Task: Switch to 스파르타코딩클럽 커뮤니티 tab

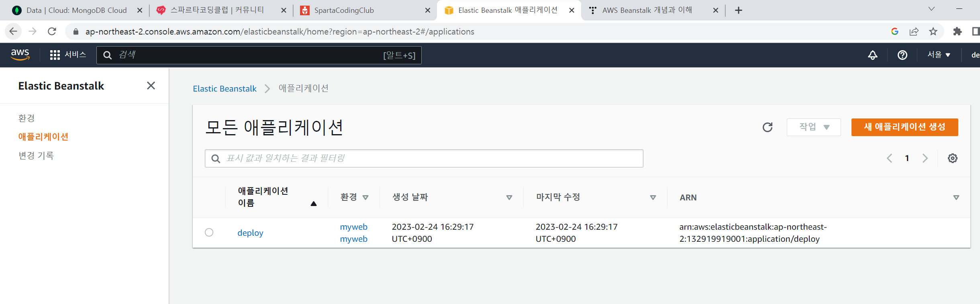Action: 217,10
